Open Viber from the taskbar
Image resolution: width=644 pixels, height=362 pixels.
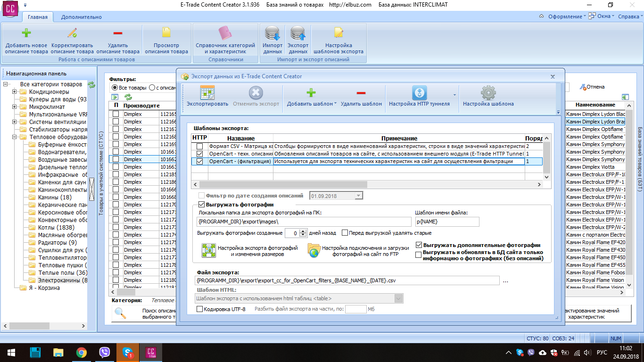coord(105,352)
